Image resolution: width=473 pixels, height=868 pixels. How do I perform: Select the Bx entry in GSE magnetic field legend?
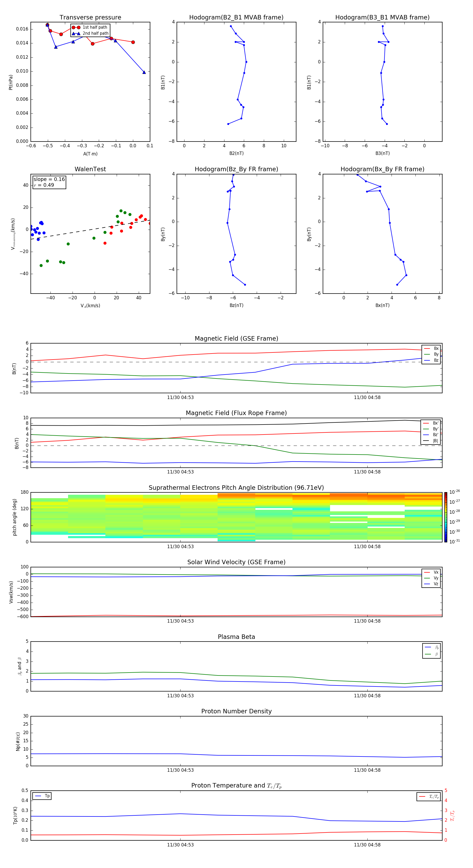pos(431,349)
